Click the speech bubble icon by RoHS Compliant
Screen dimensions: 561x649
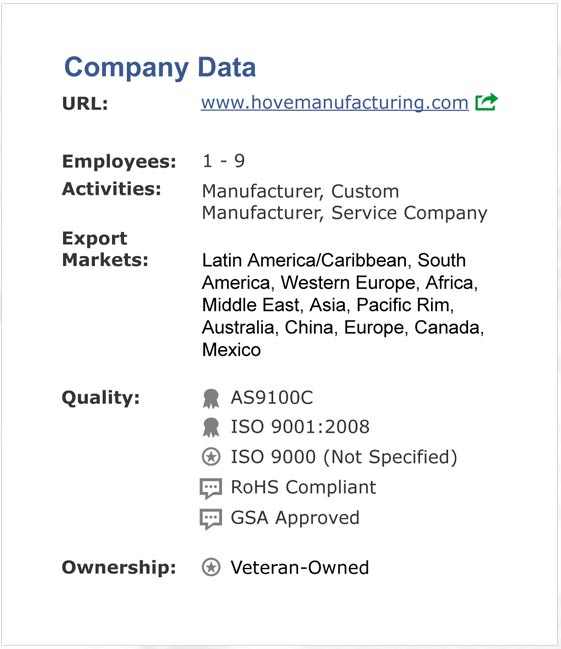[x=211, y=488]
